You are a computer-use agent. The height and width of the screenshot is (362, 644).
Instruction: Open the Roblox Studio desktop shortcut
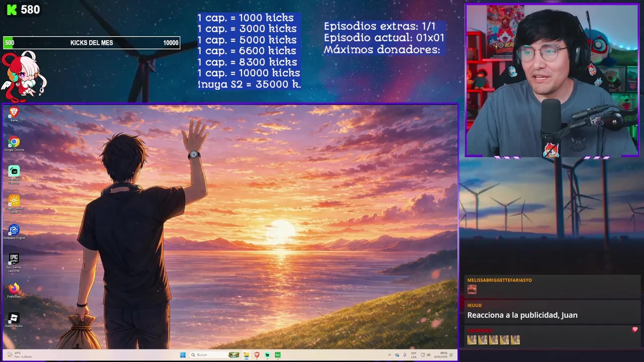[x=14, y=320]
